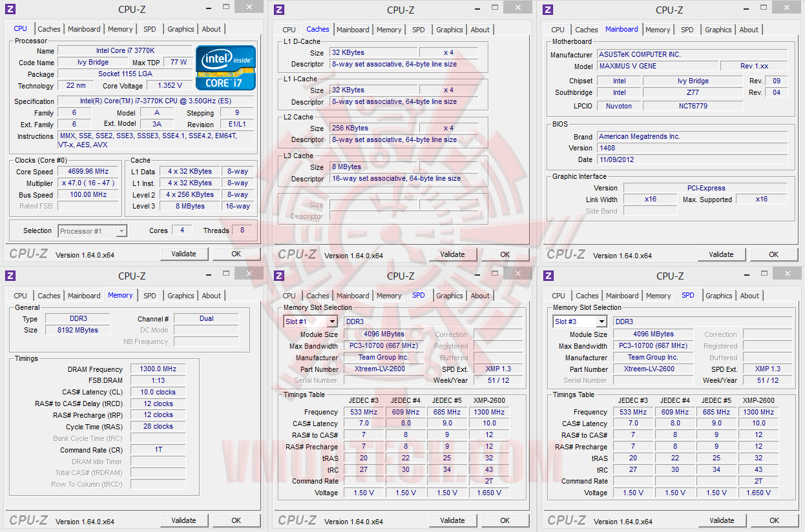Click the CPU-Z app icon in the Memory window title bar
The height and width of the screenshot is (532, 805).
click(10, 276)
